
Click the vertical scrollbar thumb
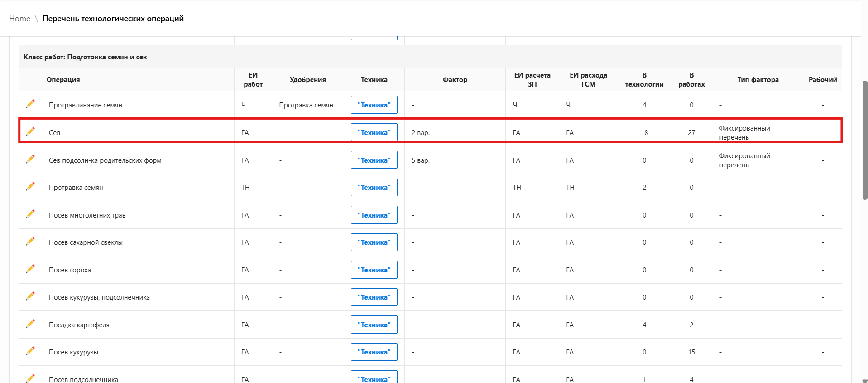click(x=864, y=141)
